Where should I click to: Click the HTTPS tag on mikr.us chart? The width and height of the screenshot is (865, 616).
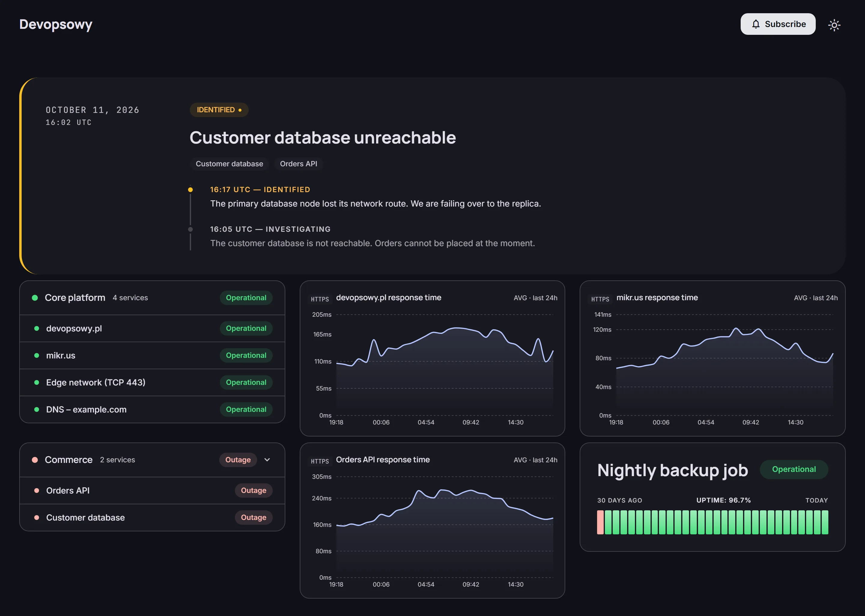[600, 299]
